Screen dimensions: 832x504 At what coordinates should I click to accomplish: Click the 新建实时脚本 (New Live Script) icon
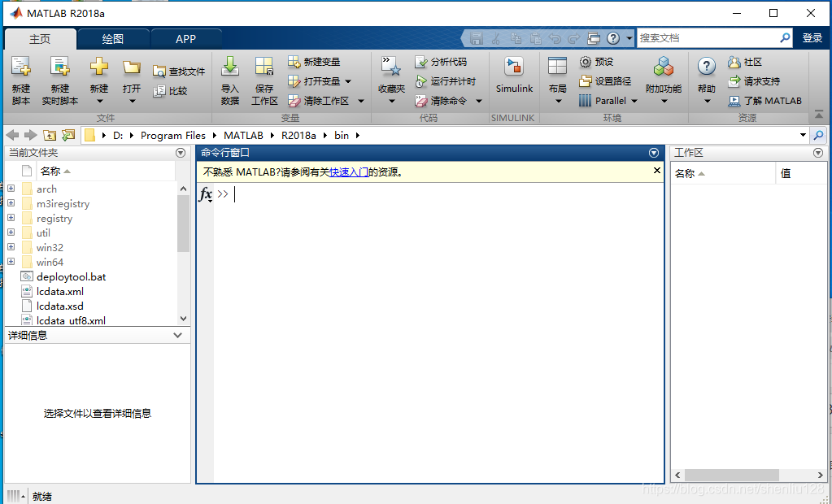tap(60, 67)
